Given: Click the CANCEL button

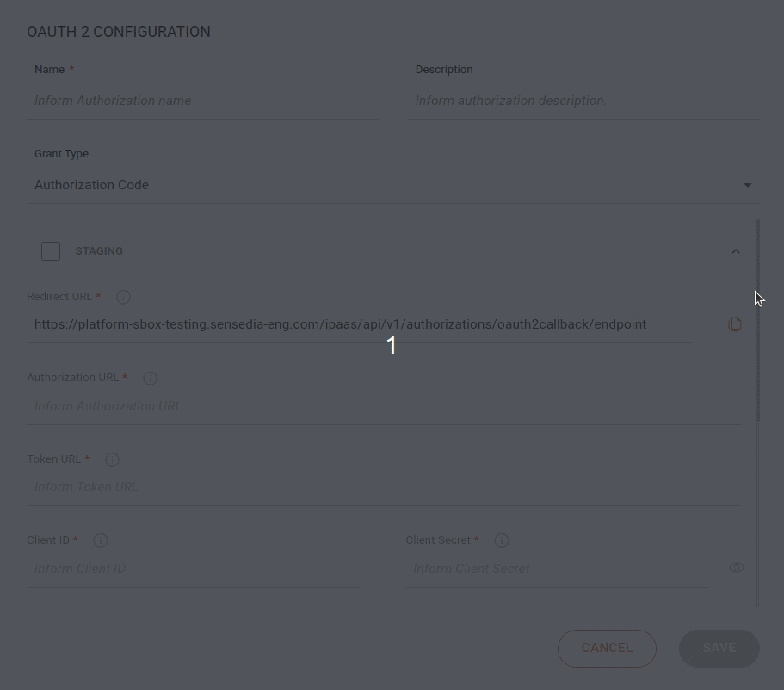Looking at the screenshot, I should [x=607, y=648].
